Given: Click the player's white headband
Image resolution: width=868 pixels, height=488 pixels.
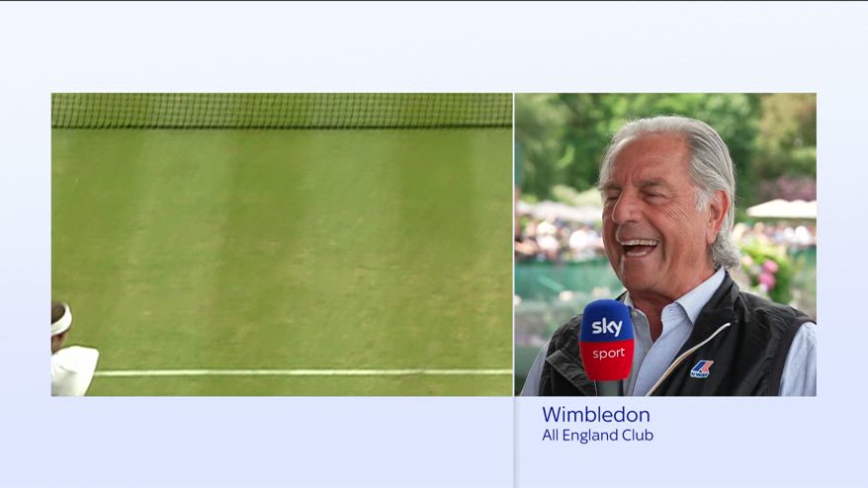Looking at the screenshot, I should coord(62,320).
